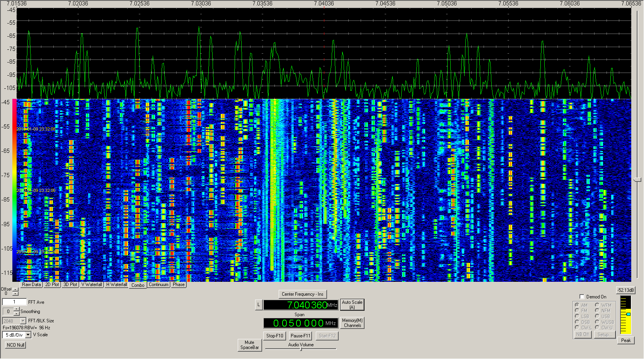Expand the FFT/BLK Size dropdown
Viewport: 644px width, 359px height.
coord(23,321)
